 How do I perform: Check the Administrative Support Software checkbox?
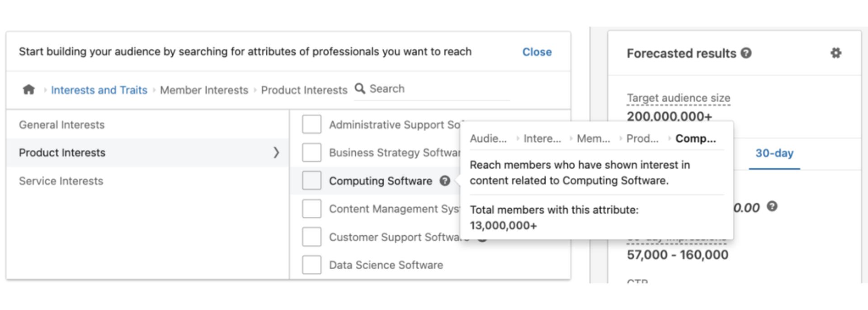(x=311, y=124)
